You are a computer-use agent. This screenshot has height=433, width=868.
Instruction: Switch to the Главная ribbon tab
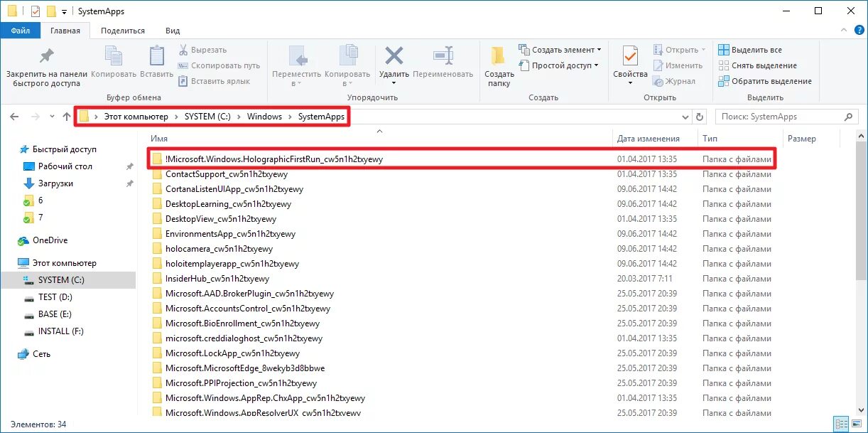65,31
